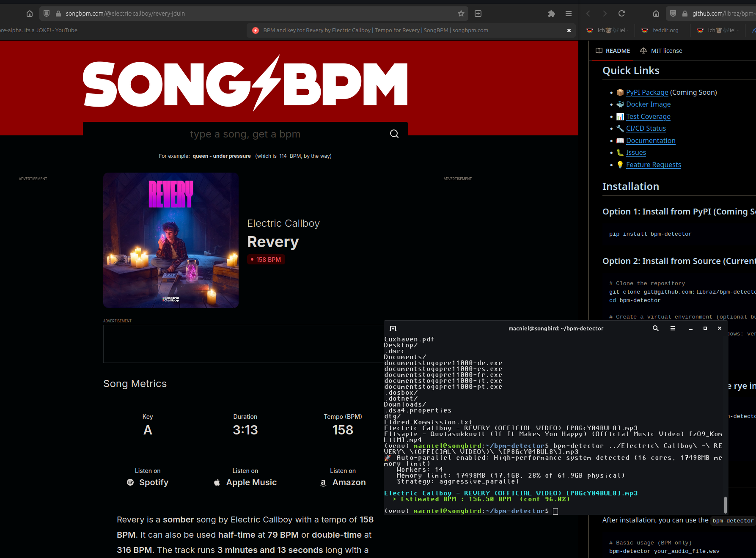The height and width of the screenshot is (558, 756).
Task: Open the CI/CD Status link
Action: click(646, 128)
